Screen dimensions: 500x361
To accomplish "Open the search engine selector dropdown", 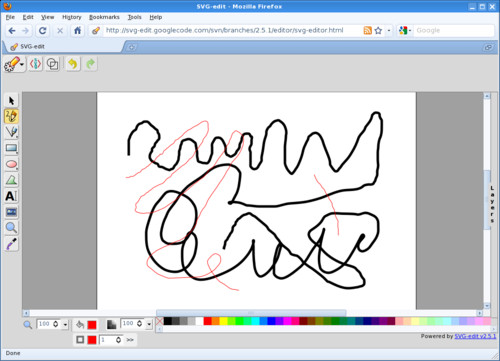I will pyautogui.click(x=405, y=30).
